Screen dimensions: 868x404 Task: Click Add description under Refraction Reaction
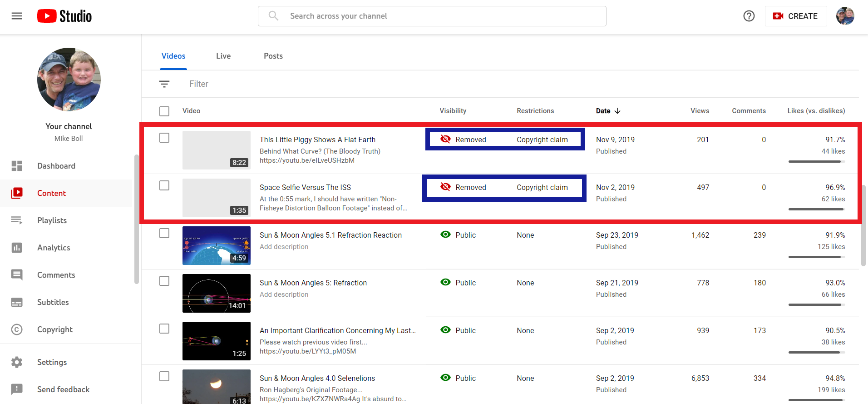coord(284,247)
